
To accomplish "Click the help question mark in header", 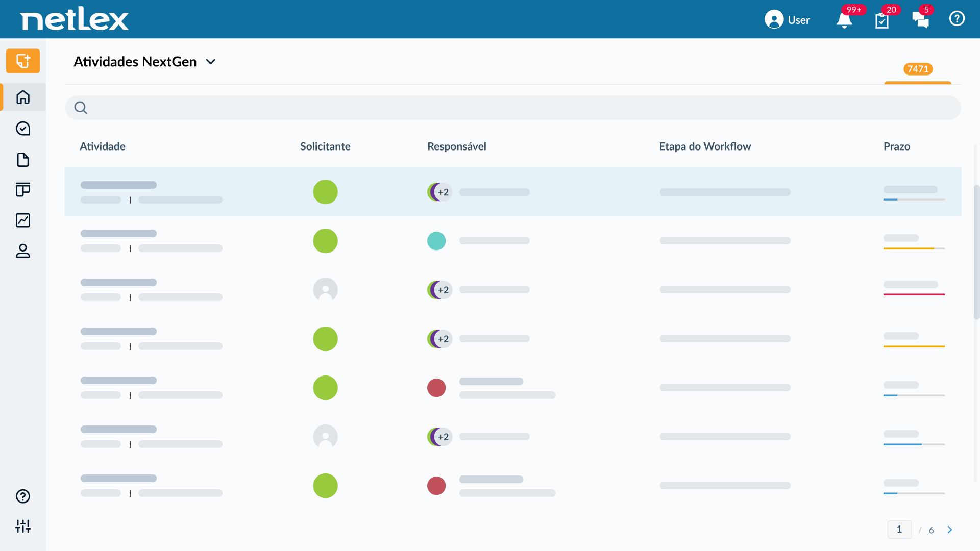I will (957, 19).
